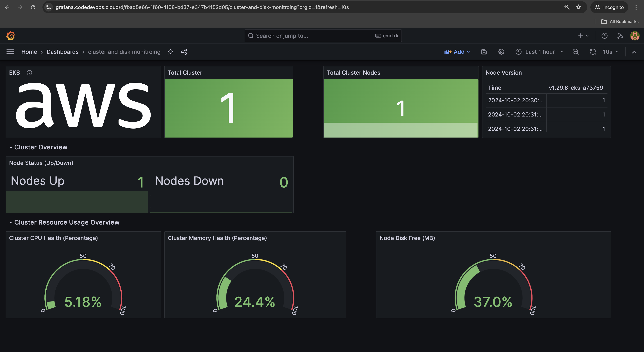Save the dashboard with the disk icon

click(484, 52)
